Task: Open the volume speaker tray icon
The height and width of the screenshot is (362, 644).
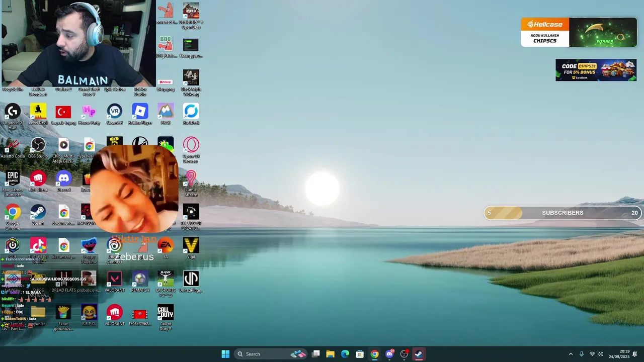Action: 600,354
